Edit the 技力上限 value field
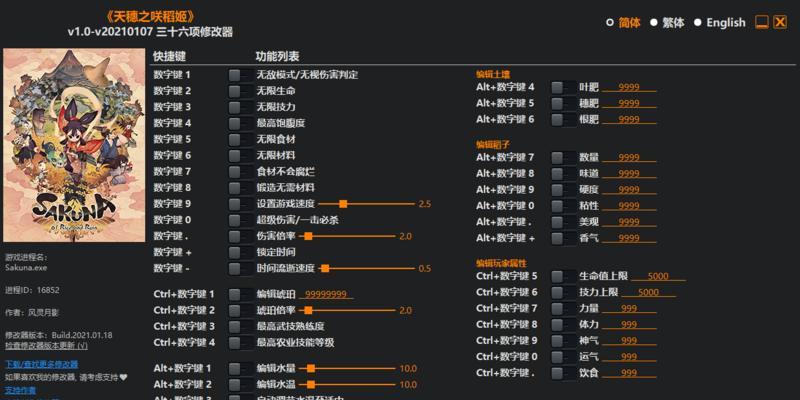800x400 pixels. coord(648,292)
